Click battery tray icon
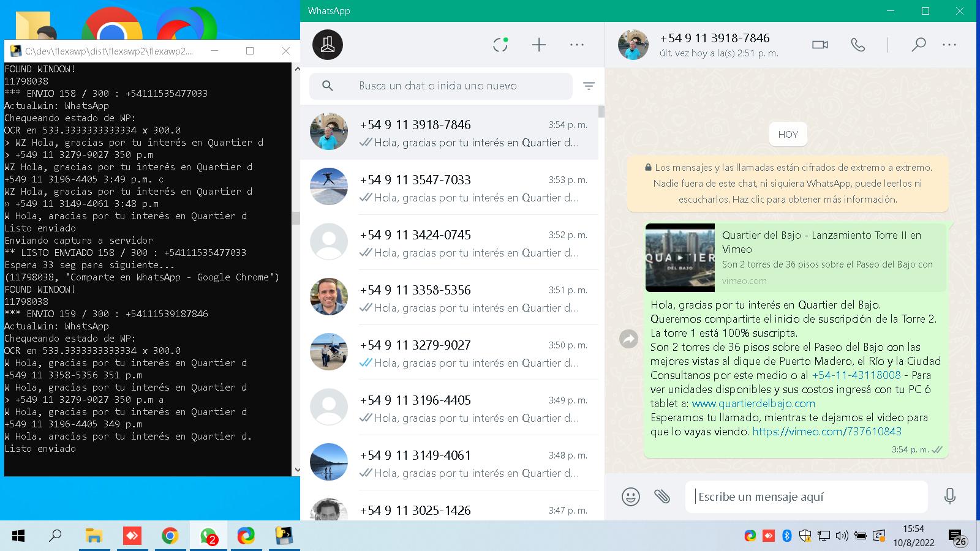The height and width of the screenshot is (551, 980). tap(861, 536)
